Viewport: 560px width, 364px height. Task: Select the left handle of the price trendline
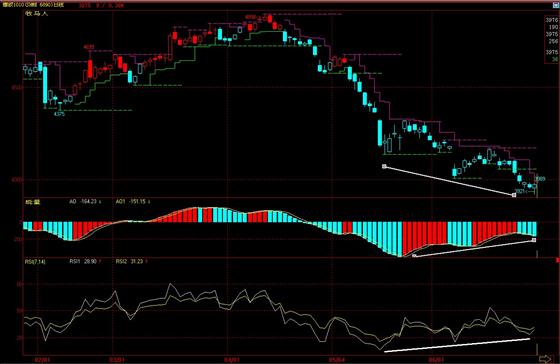384,166
